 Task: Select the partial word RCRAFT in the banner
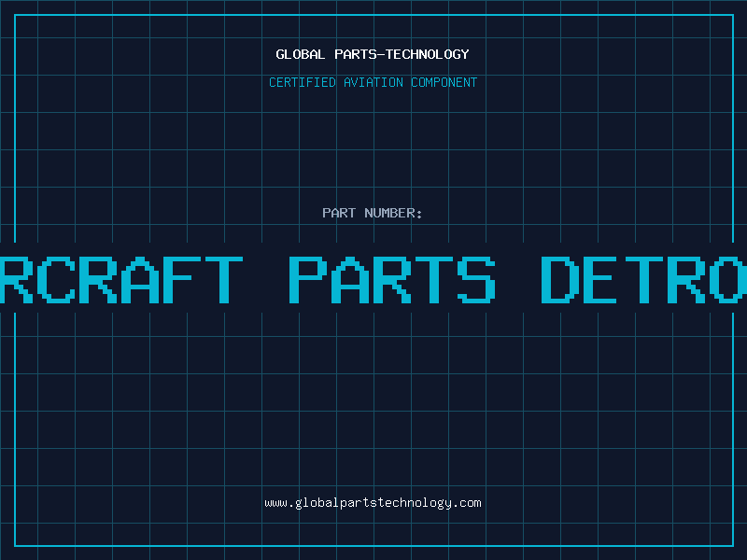(x=121, y=280)
